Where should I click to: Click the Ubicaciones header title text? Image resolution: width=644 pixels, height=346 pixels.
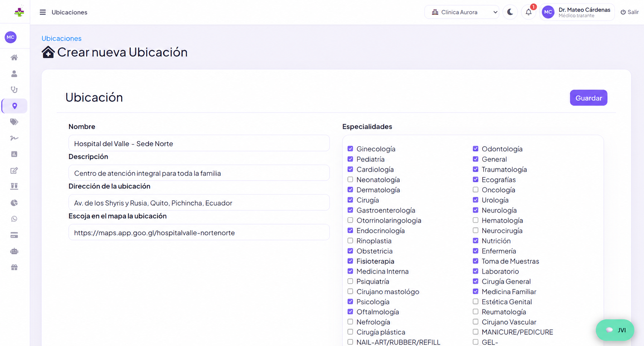pyautogui.click(x=69, y=12)
